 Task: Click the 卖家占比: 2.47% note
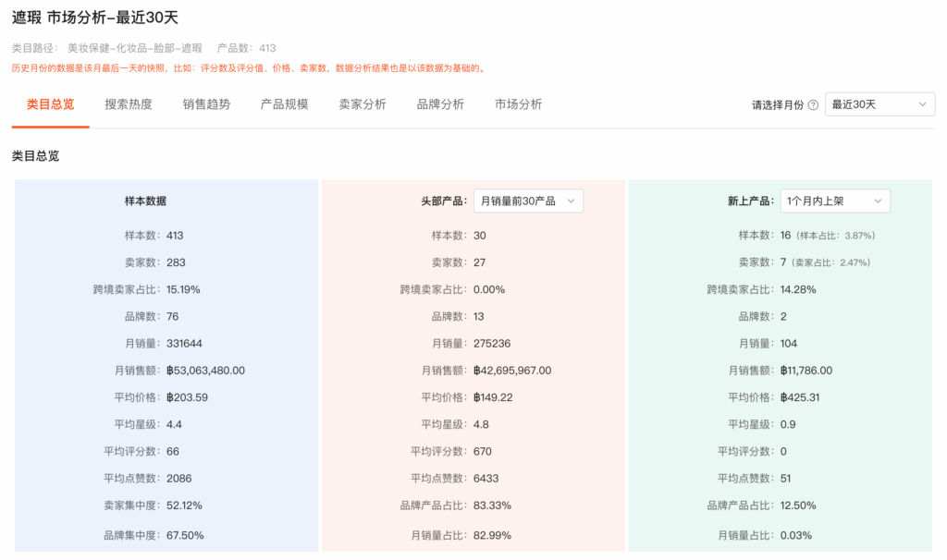(831, 262)
